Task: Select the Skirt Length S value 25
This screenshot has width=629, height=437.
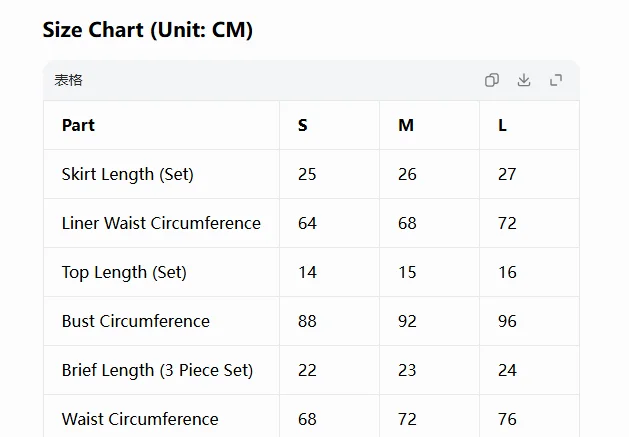Action: click(307, 175)
